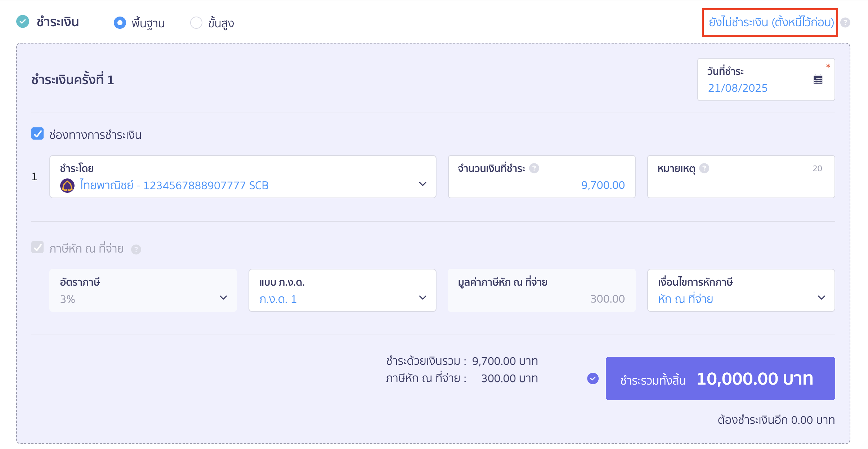Open the เงื่อนไขการหักภาษี dropdown
This screenshot has width=868, height=449.
tap(741, 290)
